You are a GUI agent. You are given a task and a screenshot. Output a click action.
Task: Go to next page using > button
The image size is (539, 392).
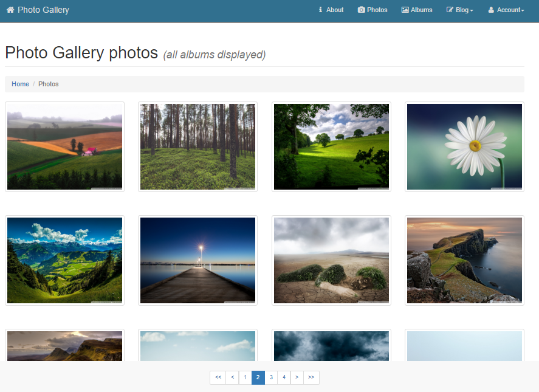pyautogui.click(x=297, y=377)
